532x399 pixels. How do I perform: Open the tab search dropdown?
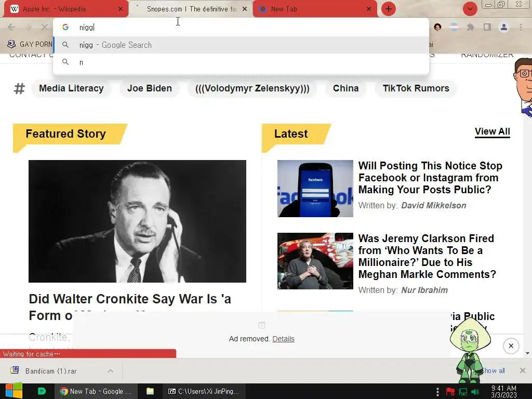pyautogui.click(x=470, y=9)
